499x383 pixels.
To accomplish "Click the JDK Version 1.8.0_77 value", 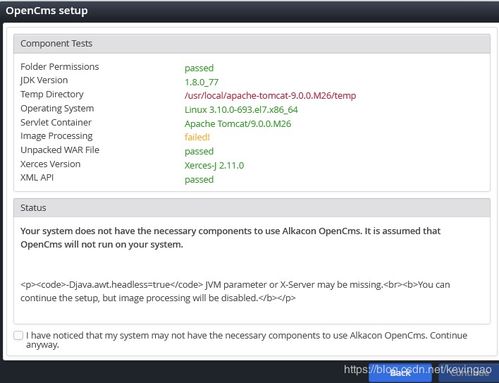I will pyautogui.click(x=201, y=82).
